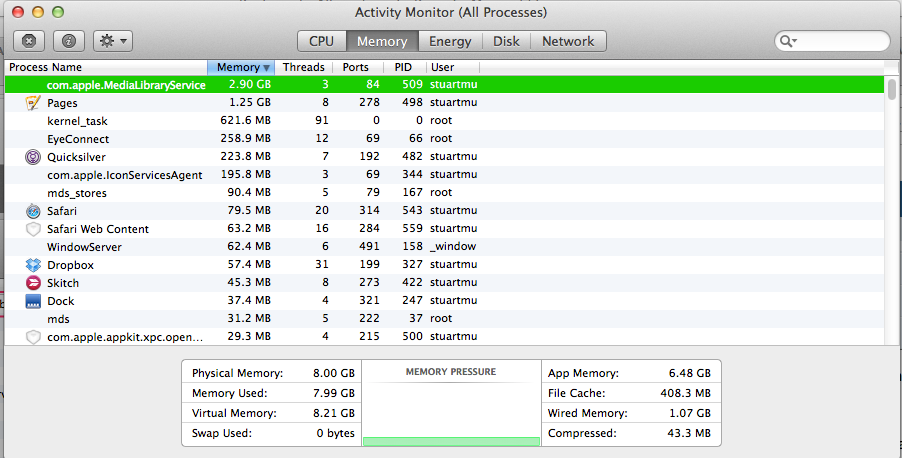Switch to the Disk tab

tap(506, 41)
